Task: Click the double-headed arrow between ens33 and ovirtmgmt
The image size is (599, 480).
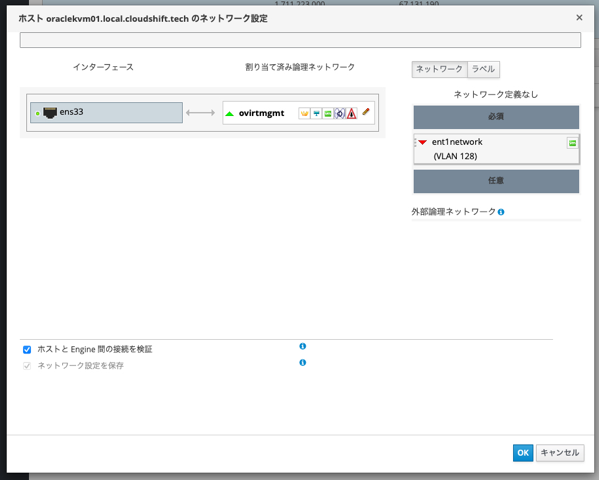Action: click(x=201, y=113)
